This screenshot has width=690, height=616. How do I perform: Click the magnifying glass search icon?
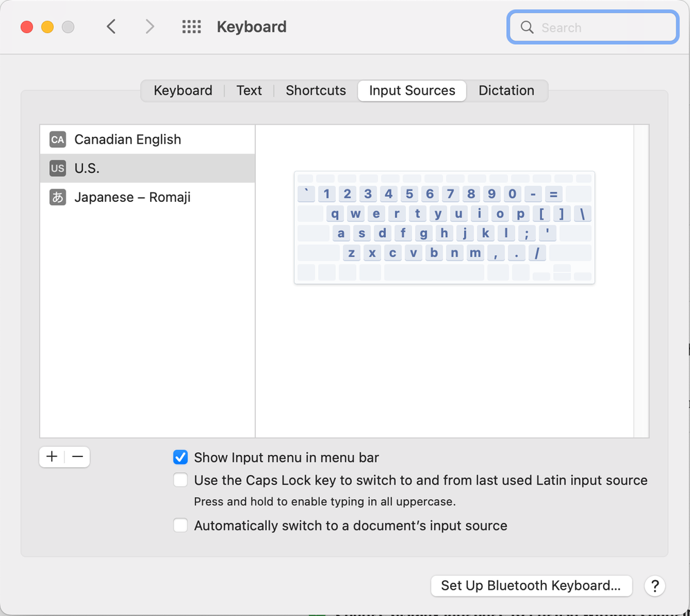click(x=527, y=28)
